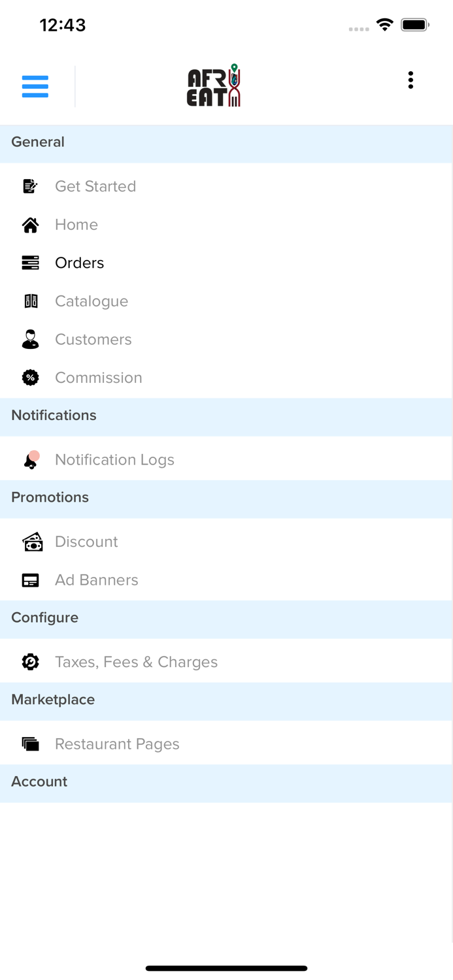Click the Catalogue book icon
Image resolution: width=453 pixels, height=980 pixels.
pos(30,301)
